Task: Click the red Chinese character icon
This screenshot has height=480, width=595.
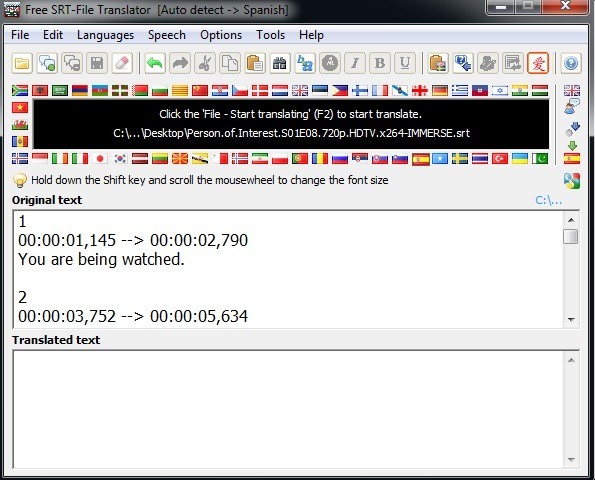Action: coord(538,63)
